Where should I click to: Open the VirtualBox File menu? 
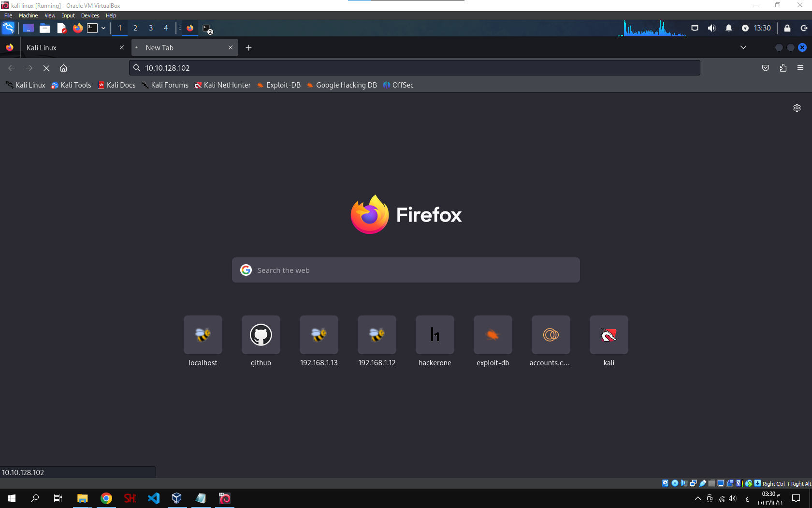(8, 15)
